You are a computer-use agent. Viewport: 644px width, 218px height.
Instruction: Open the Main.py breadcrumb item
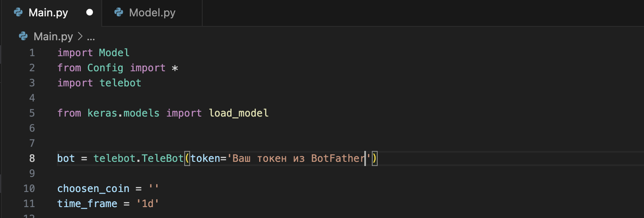click(53, 38)
